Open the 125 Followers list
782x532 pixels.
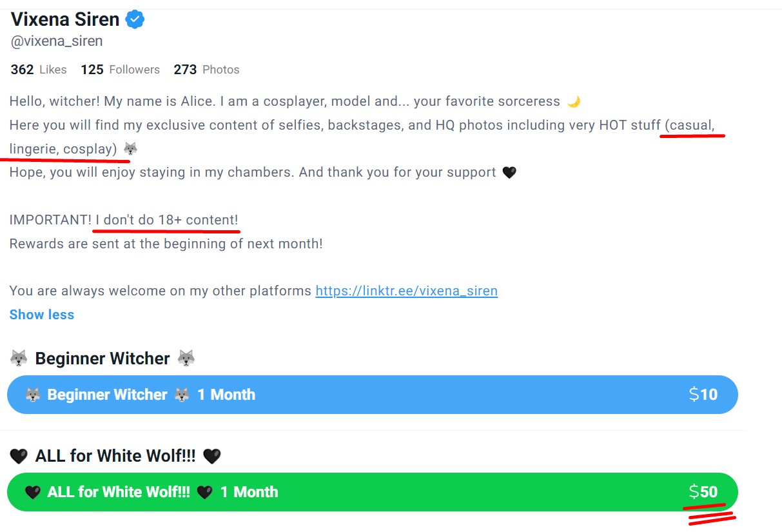(x=120, y=70)
